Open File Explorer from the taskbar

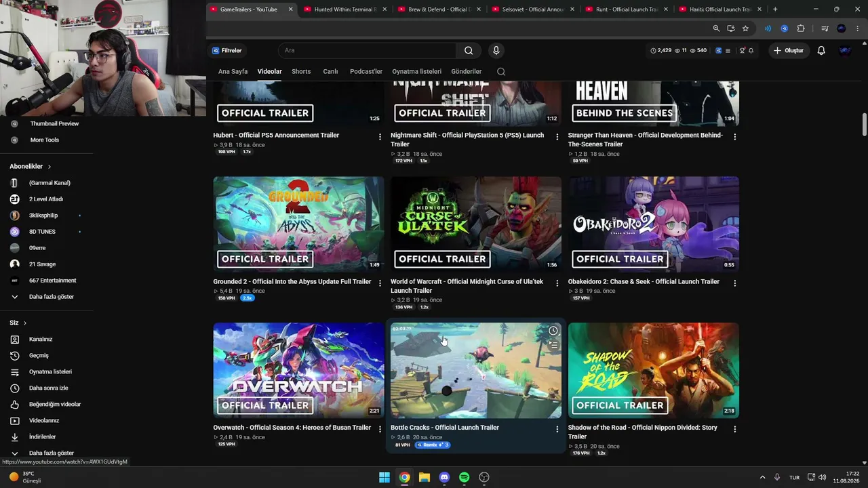425,477
